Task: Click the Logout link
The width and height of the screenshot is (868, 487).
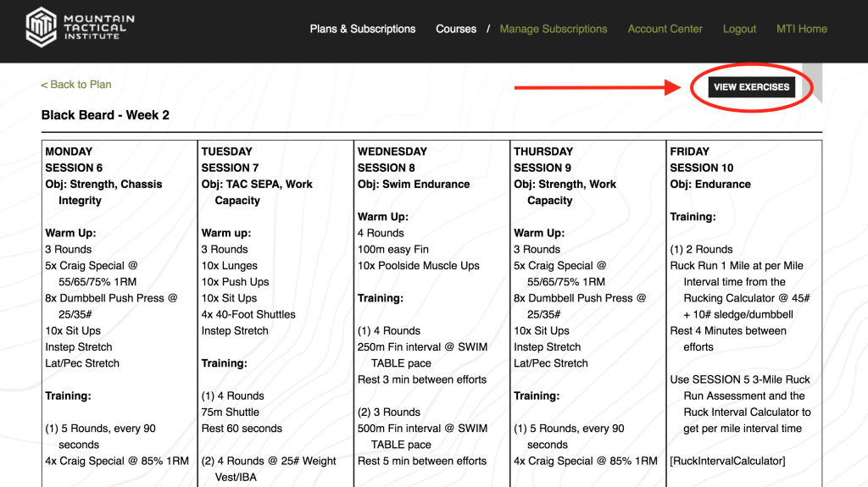Action: pyautogui.click(x=739, y=29)
